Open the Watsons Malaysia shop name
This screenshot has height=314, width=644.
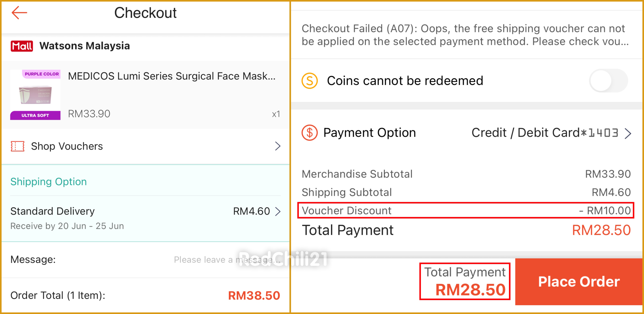[84, 46]
